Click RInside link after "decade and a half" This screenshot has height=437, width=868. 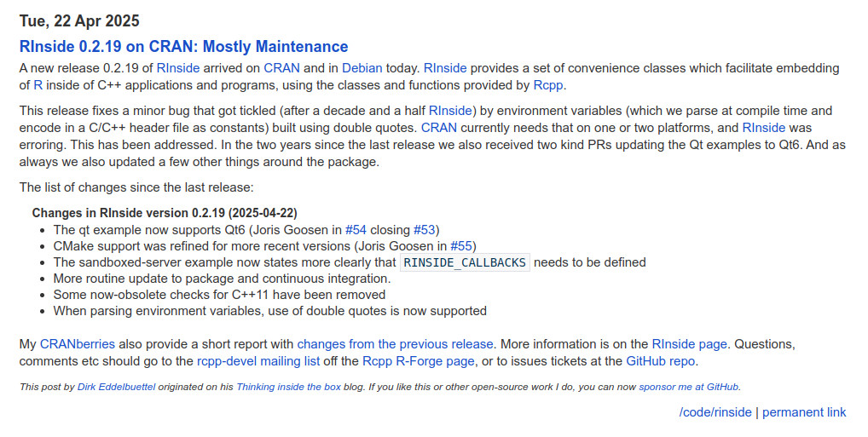pos(450,111)
